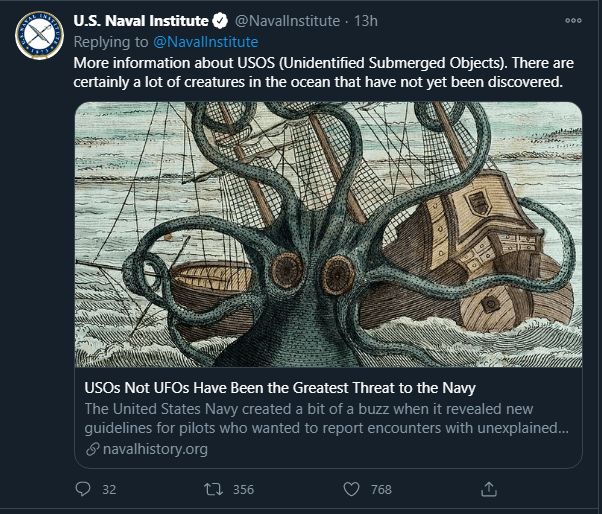Click the reply speech bubble icon
The height and width of the screenshot is (514, 602).
[x=83, y=489]
